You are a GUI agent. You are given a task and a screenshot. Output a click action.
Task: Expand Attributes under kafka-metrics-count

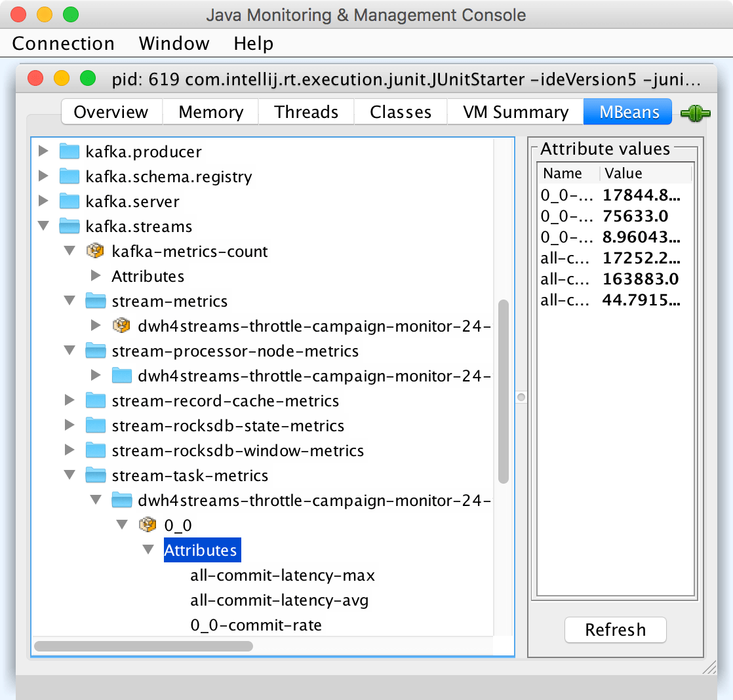click(x=96, y=276)
